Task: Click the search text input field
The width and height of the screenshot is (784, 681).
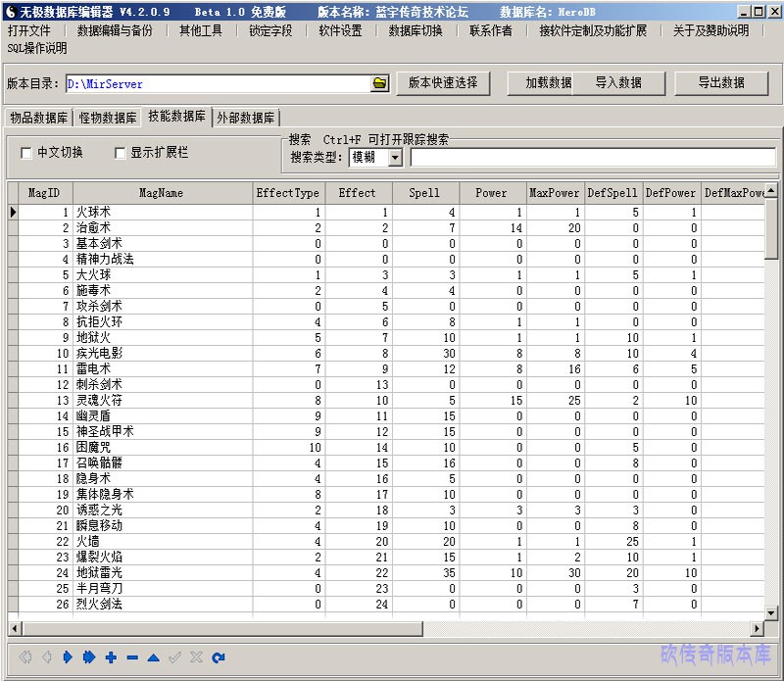Action: click(x=592, y=158)
